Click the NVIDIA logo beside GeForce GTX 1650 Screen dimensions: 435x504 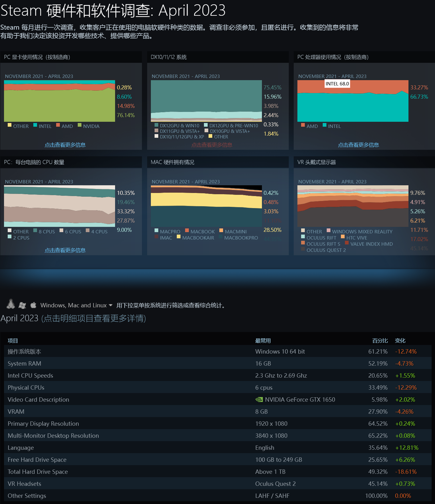[x=259, y=400]
